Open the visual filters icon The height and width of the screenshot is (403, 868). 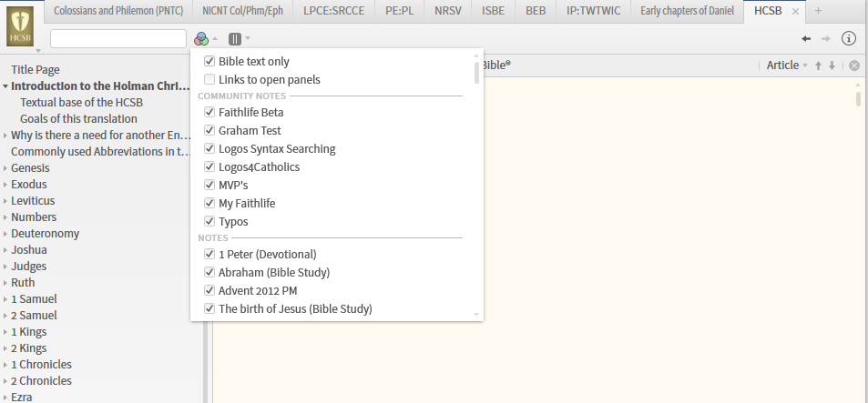coord(201,39)
